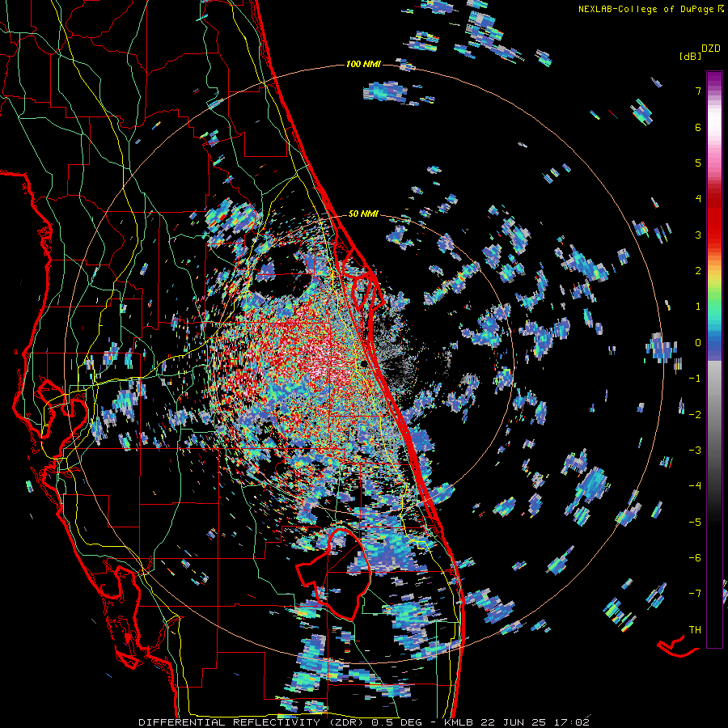Click the 17:02 time in the caption
728x728 pixels.
click(574, 722)
